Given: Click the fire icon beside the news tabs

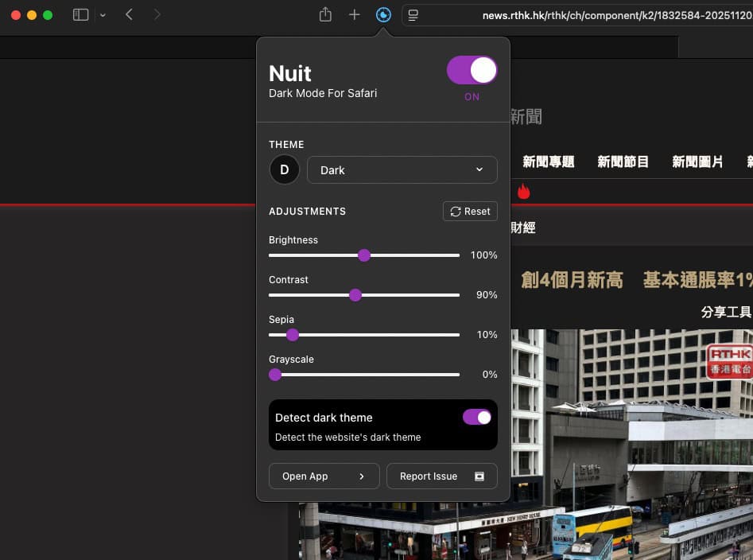Looking at the screenshot, I should click(523, 191).
